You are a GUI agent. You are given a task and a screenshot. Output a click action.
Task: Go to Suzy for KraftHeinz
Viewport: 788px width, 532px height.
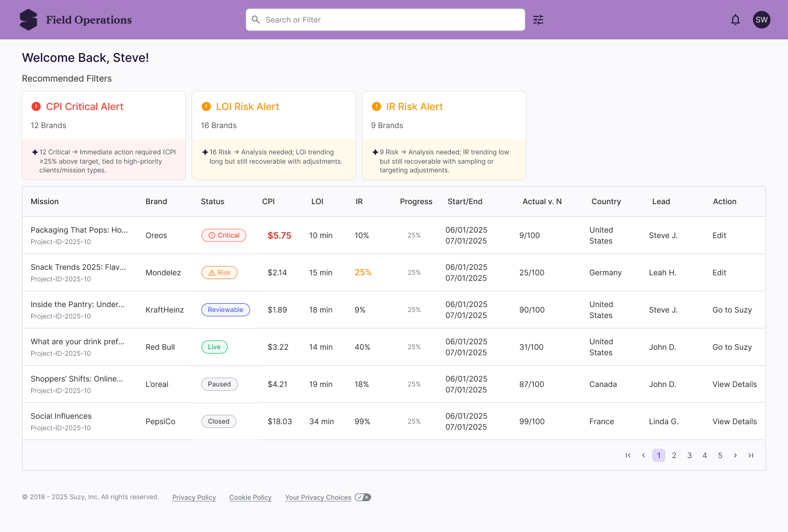tap(732, 310)
